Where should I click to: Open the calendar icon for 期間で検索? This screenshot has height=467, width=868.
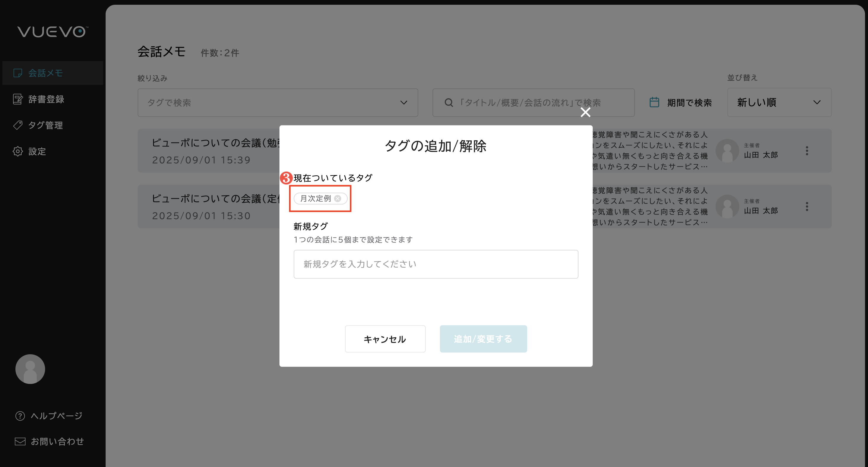654,102
